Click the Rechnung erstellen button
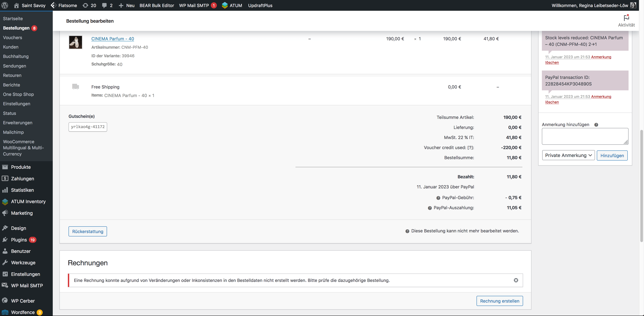Viewport: 644px width, 316px height. pyautogui.click(x=499, y=301)
